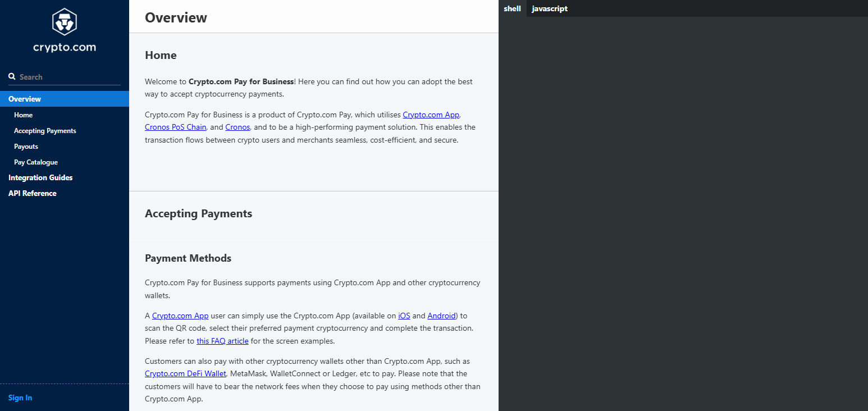Click the Accepting Payments section heading
Viewport: 868px width, 411px height.
[198, 213]
